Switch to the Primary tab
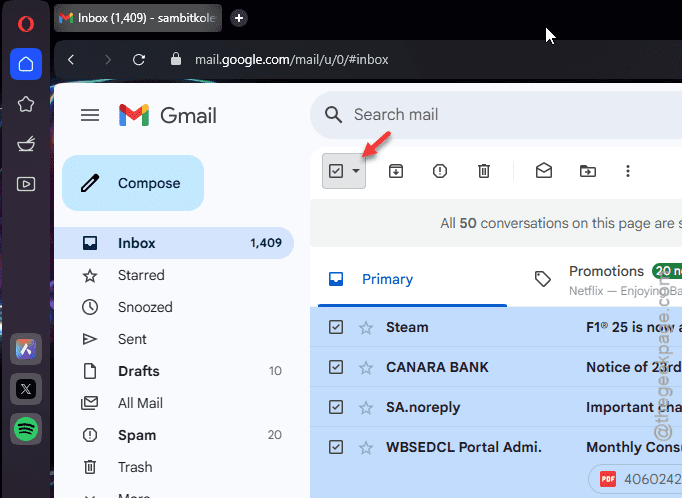Image resolution: width=682 pixels, height=498 pixels. pyautogui.click(x=412, y=279)
